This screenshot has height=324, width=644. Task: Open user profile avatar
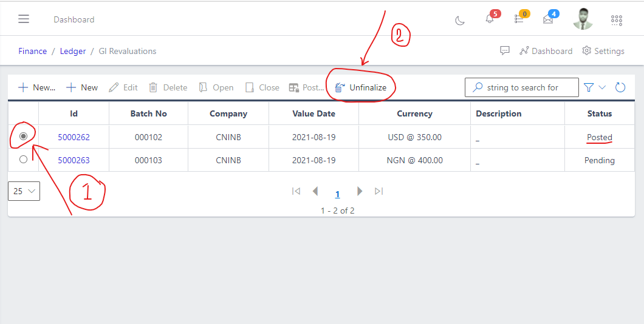click(583, 19)
